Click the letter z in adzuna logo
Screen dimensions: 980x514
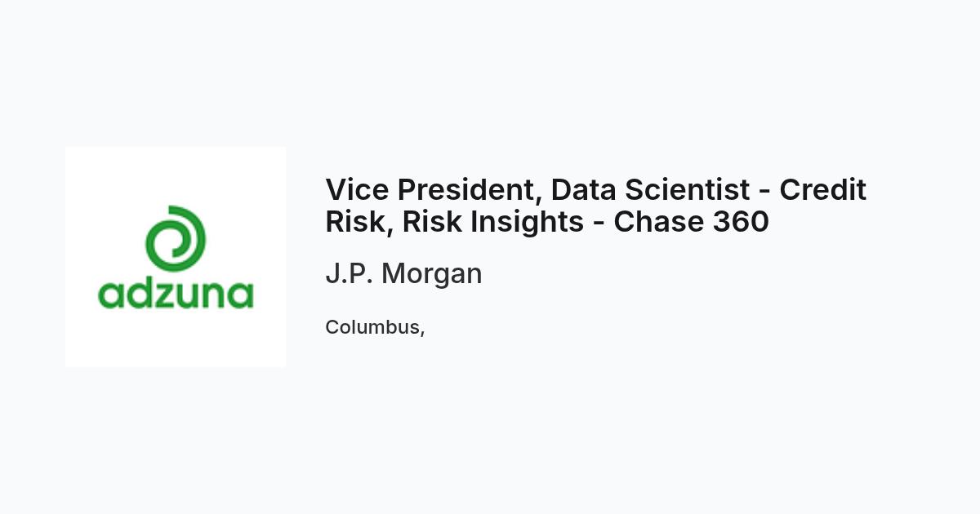click(x=167, y=295)
